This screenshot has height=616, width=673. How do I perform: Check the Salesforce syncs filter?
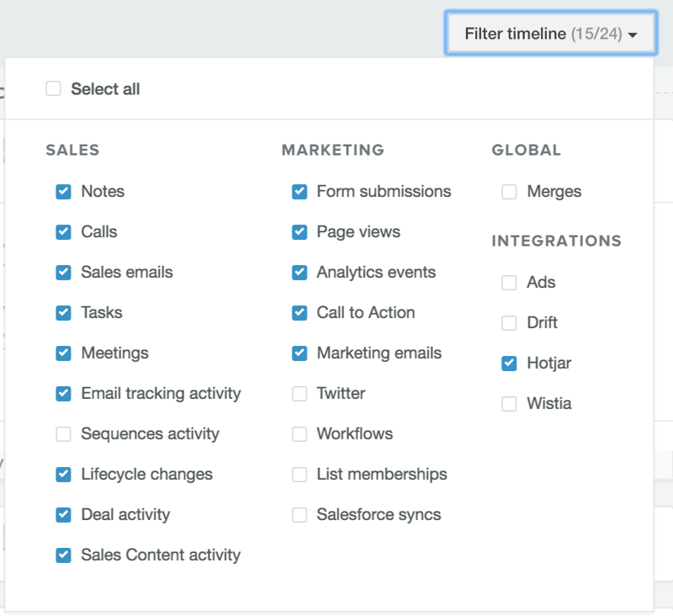[299, 515]
